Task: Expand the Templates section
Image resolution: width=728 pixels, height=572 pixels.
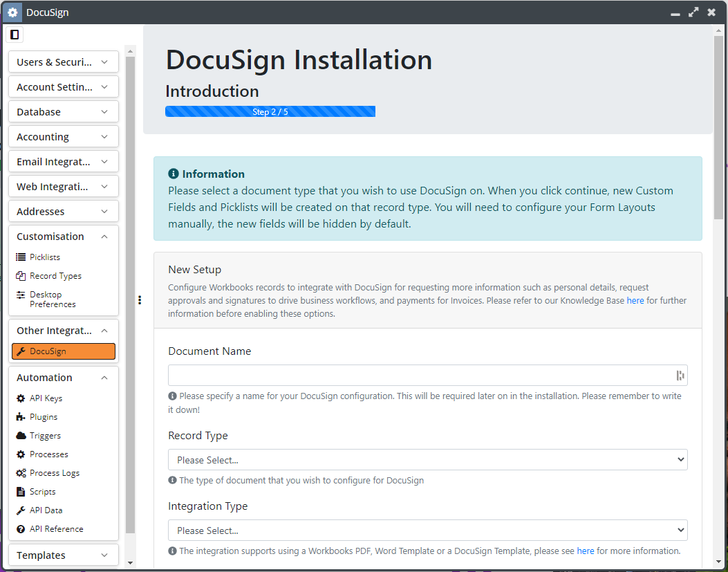Action: [x=64, y=555]
